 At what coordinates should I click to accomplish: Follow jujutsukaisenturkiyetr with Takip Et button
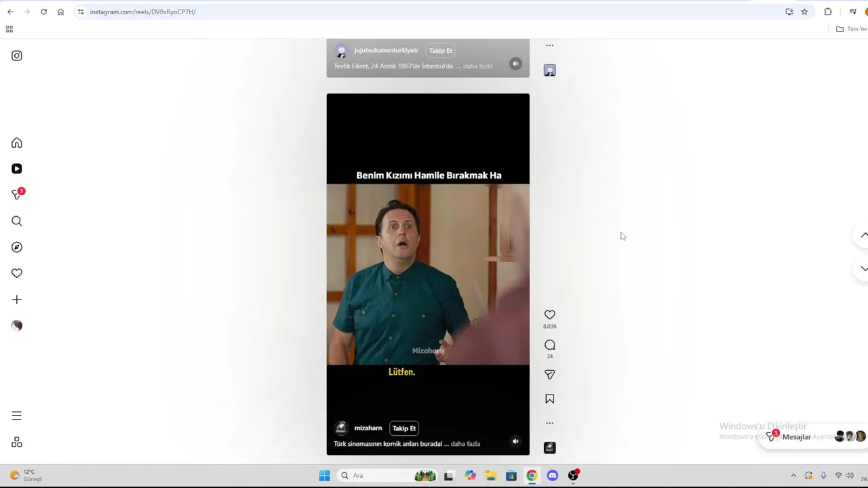pos(441,51)
